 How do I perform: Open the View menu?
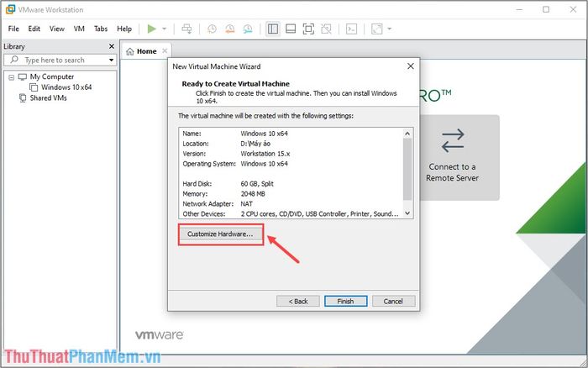(57, 29)
